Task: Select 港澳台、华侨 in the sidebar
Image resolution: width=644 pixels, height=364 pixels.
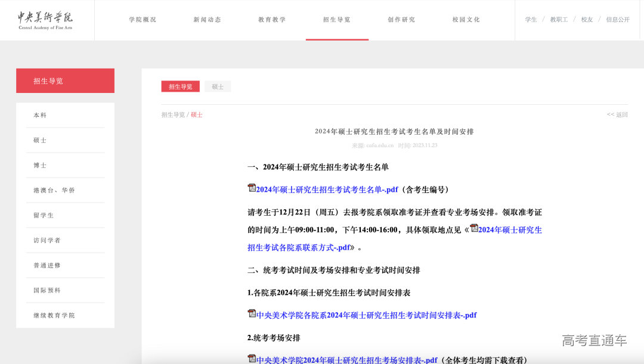Action: (x=52, y=190)
